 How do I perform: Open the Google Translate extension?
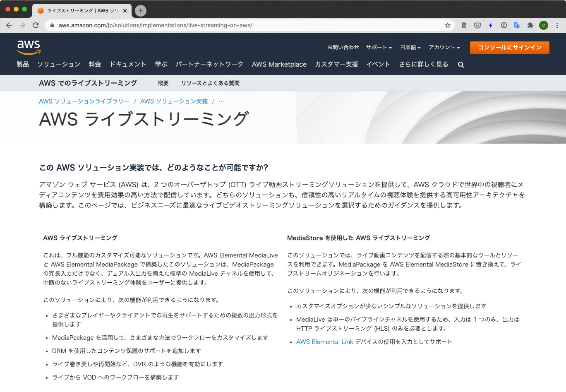tap(517, 25)
